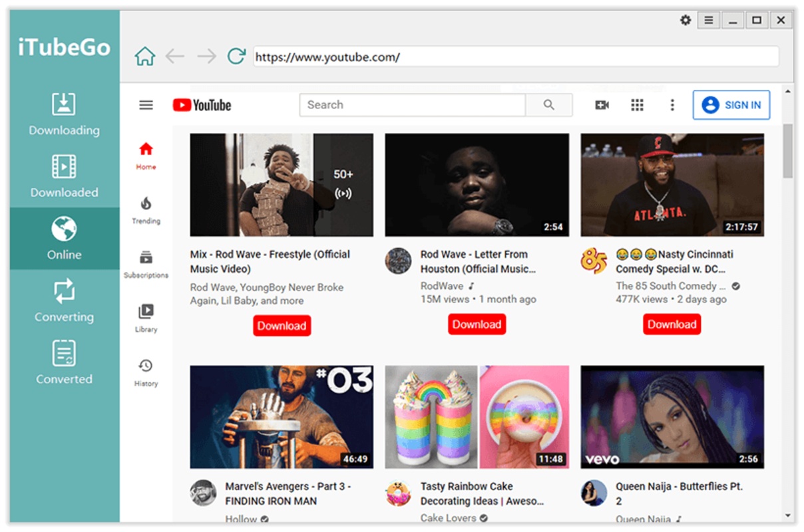
Task: Open the YouTube apps grid
Action: pos(638,105)
